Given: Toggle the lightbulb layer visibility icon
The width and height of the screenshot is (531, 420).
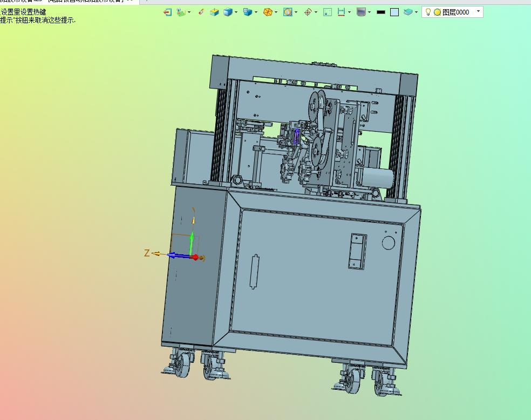Looking at the screenshot, I should (x=428, y=12).
